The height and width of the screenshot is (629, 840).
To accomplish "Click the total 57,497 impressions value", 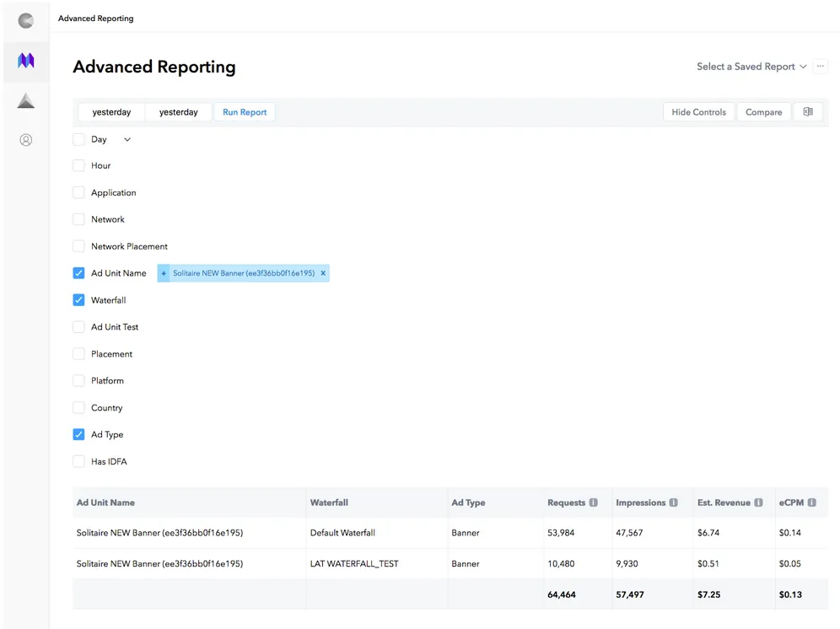I will (x=630, y=594).
